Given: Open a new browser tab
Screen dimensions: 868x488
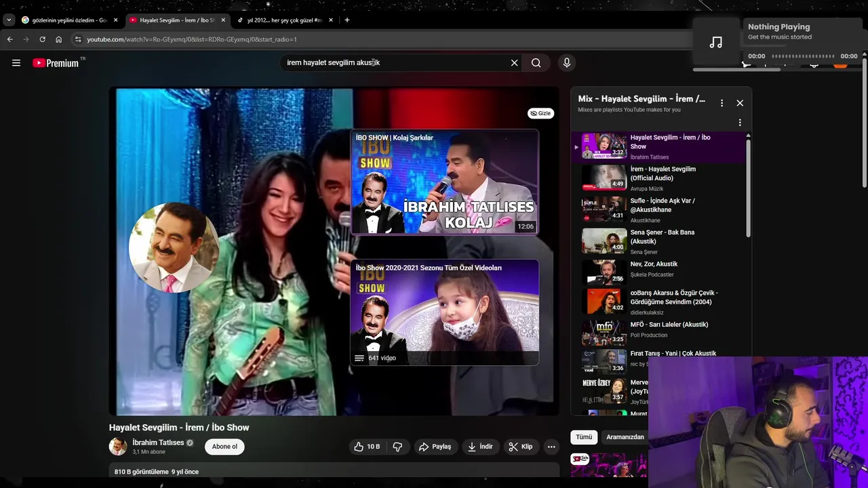Looking at the screenshot, I should (x=347, y=20).
